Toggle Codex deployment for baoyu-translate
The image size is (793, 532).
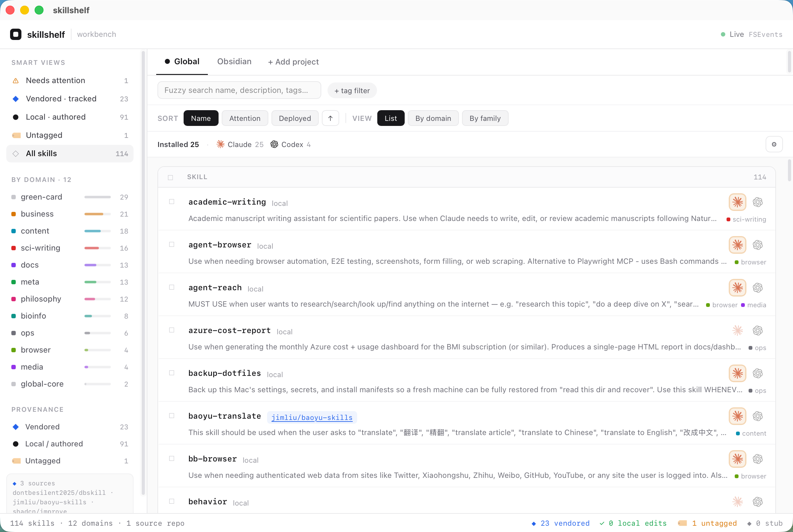coord(758,416)
